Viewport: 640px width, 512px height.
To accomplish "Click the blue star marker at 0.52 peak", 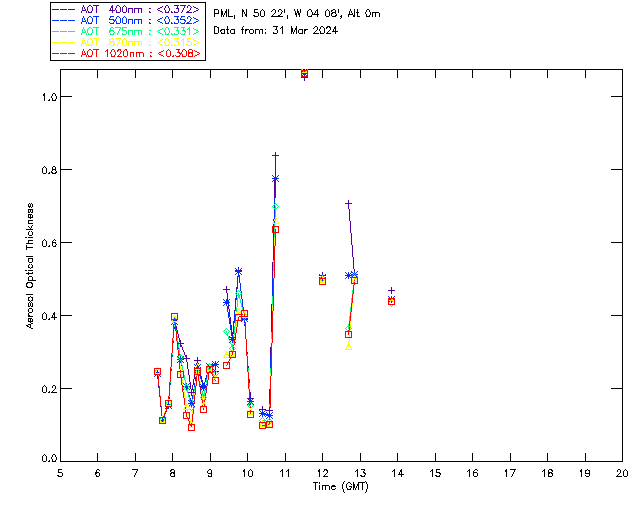I will pos(239,271).
